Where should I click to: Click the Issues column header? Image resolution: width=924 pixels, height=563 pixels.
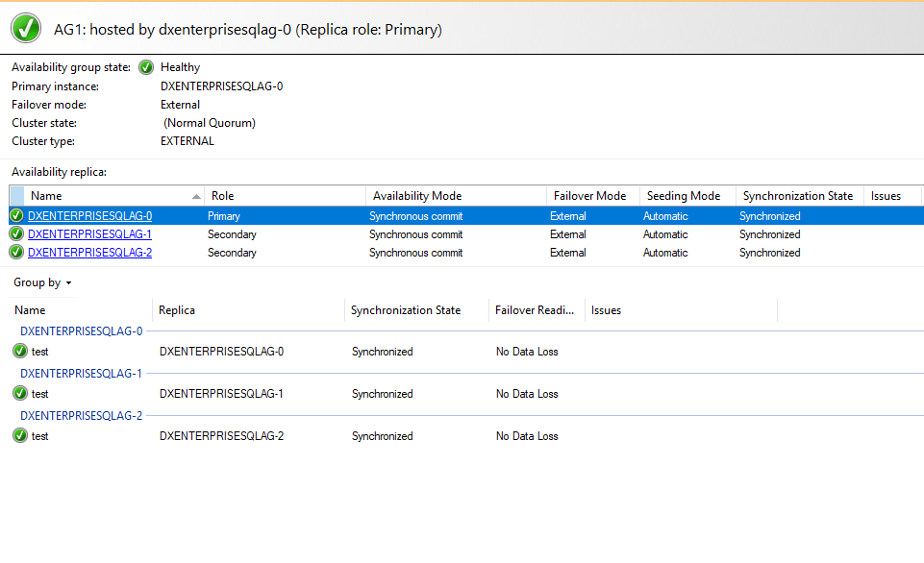885,195
